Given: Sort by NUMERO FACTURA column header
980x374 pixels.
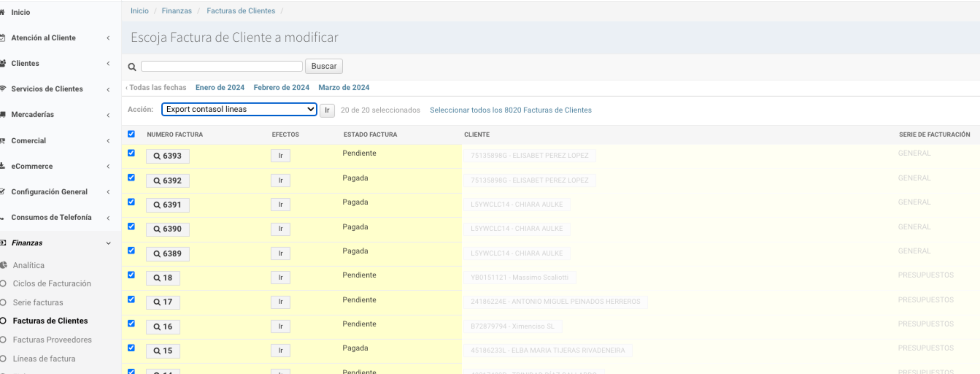Looking at the screenshot, I should point(175,134).
